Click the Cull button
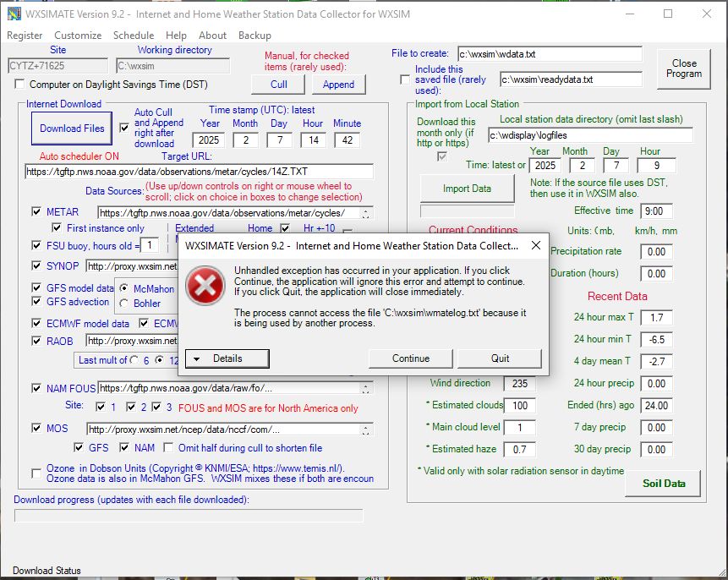The image size is (728, 580). point(278,85)
